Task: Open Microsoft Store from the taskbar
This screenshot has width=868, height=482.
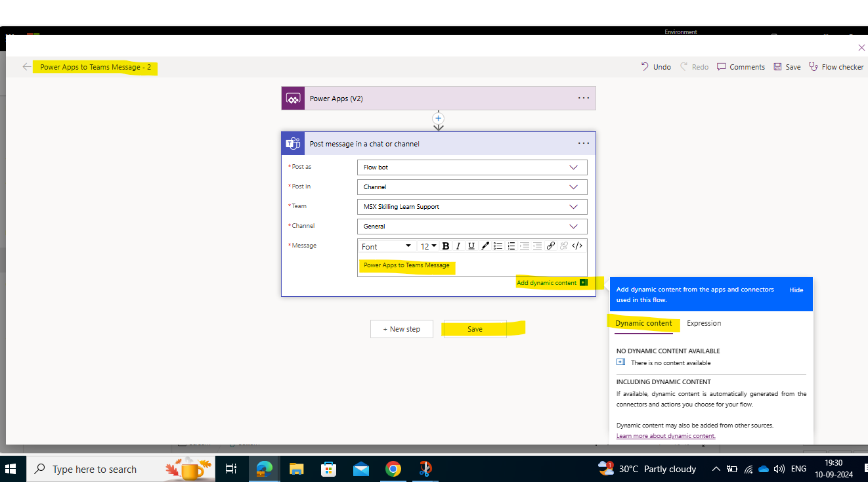Action: [329, 469]
